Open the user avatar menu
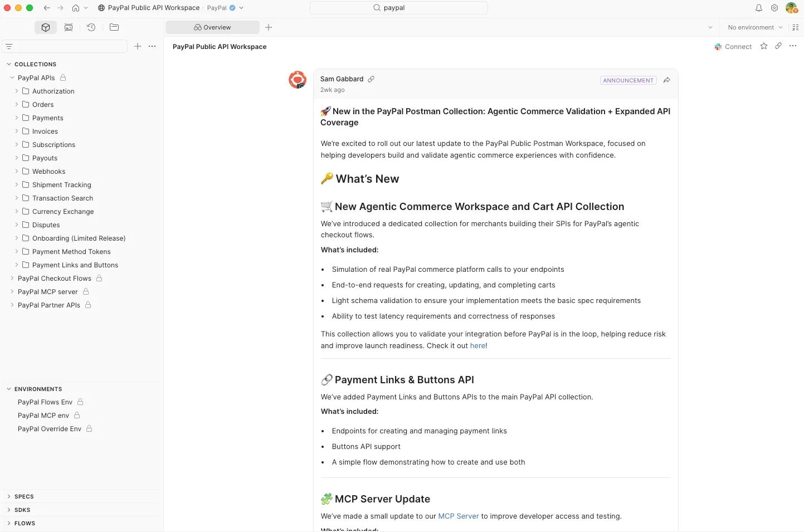 (x=791, y=8)
